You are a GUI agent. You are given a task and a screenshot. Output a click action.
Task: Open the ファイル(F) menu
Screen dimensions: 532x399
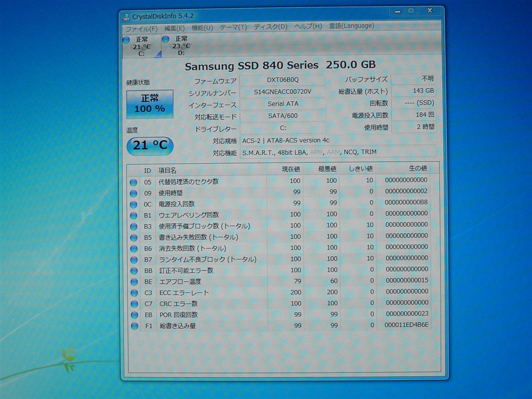pos(141,28)
